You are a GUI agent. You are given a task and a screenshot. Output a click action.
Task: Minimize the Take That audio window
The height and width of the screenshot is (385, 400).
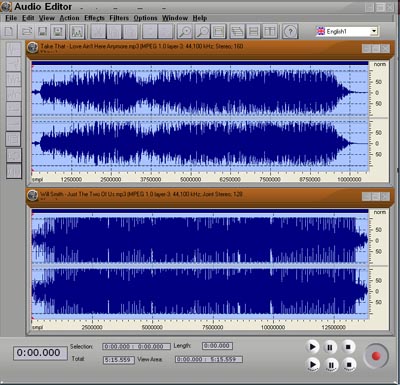(366, 49)
